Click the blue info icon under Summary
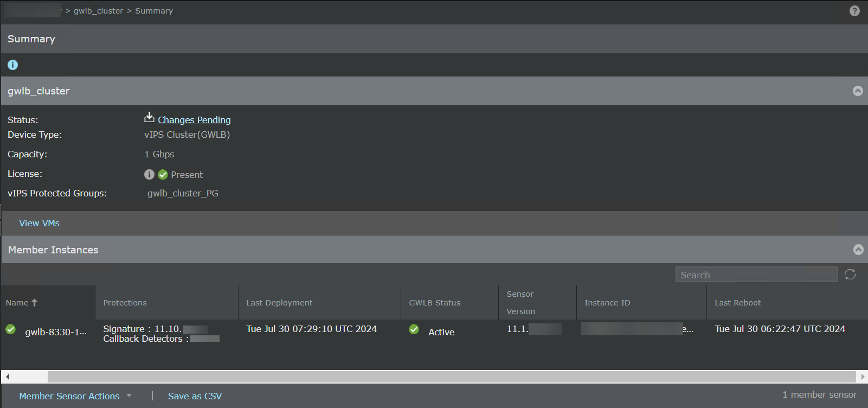The image size is (868, 408). coord(12,65)
